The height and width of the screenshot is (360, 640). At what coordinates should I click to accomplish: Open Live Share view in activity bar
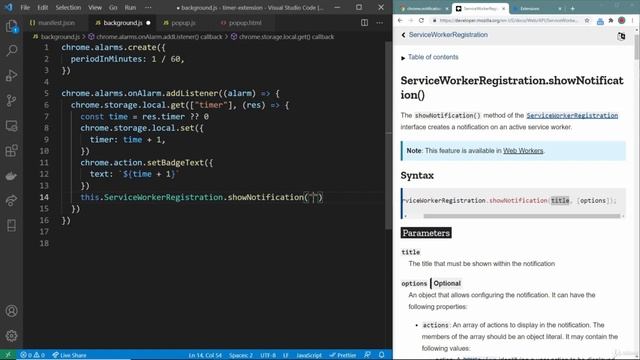pos(11,200)
